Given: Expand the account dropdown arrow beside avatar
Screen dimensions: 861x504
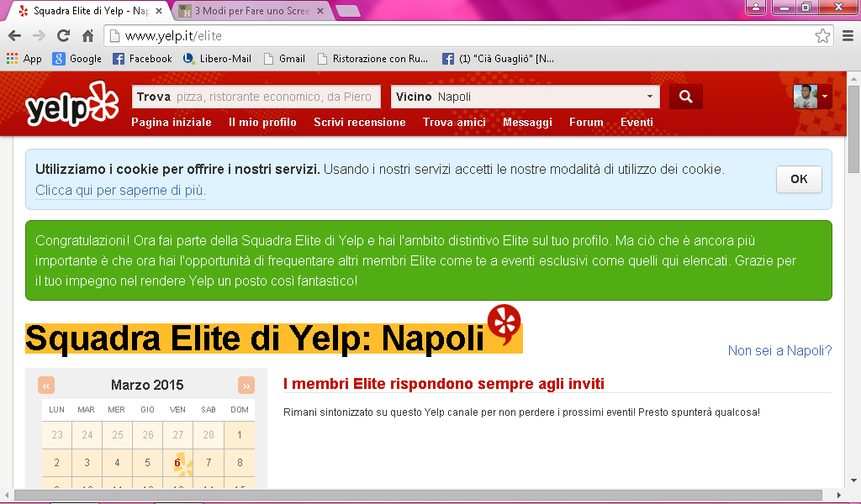Looking at the screenshot, I should tap(825, 97).
